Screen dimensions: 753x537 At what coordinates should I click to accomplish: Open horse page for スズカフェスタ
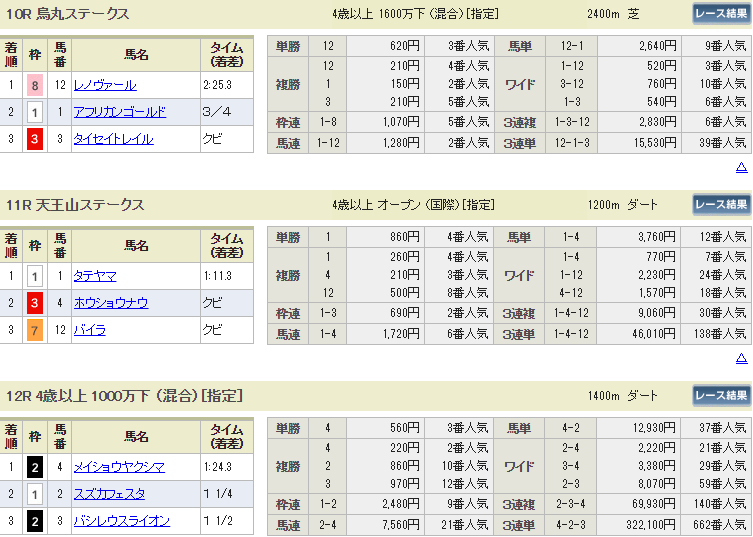pos(109,494)
